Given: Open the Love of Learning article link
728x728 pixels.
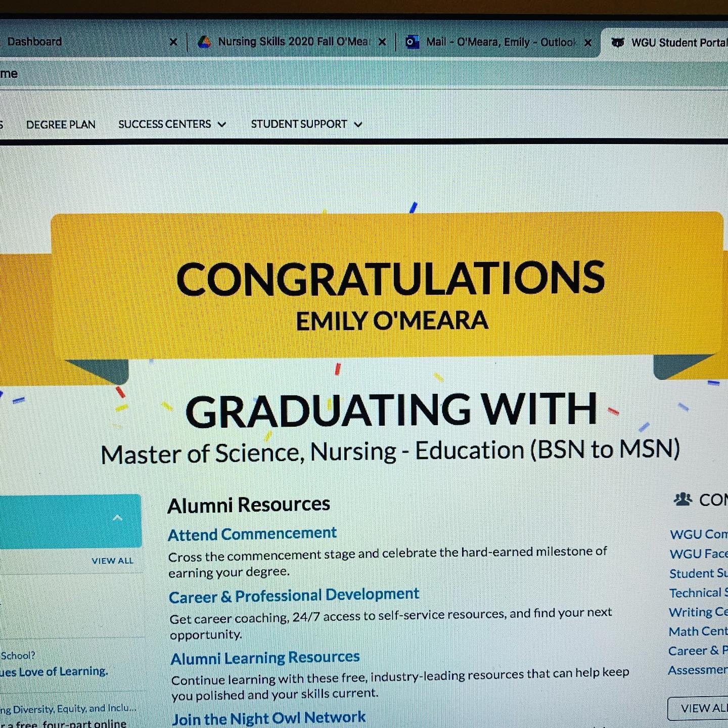Looking at the screenshot, I should tap(54, 672).
